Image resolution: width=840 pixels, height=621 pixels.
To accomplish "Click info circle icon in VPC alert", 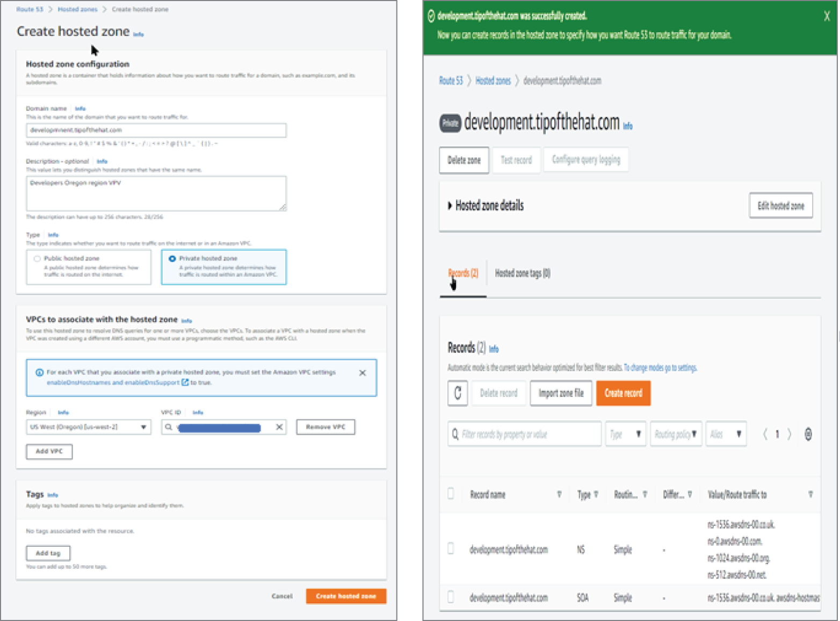I will [39, 372].
